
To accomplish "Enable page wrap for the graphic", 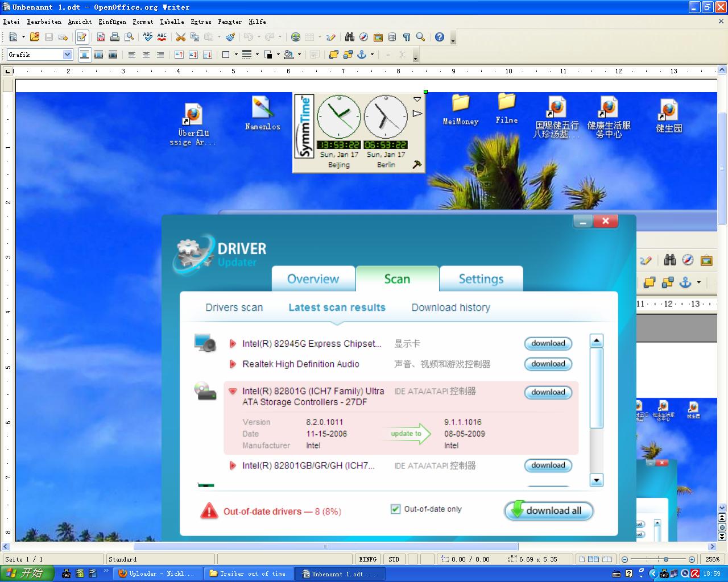I will tap(98, 55).
